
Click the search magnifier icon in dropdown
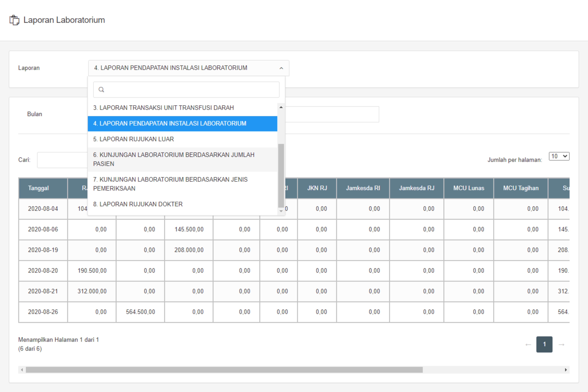pyautogui.click(x=101, y=89)
